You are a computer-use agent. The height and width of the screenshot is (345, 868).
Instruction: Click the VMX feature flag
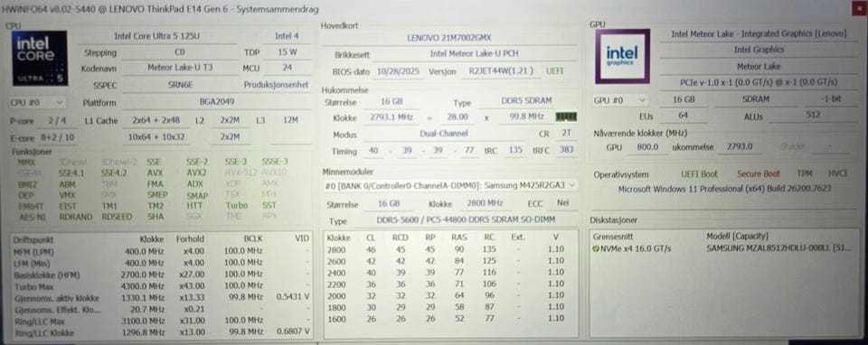click(67, 195)
